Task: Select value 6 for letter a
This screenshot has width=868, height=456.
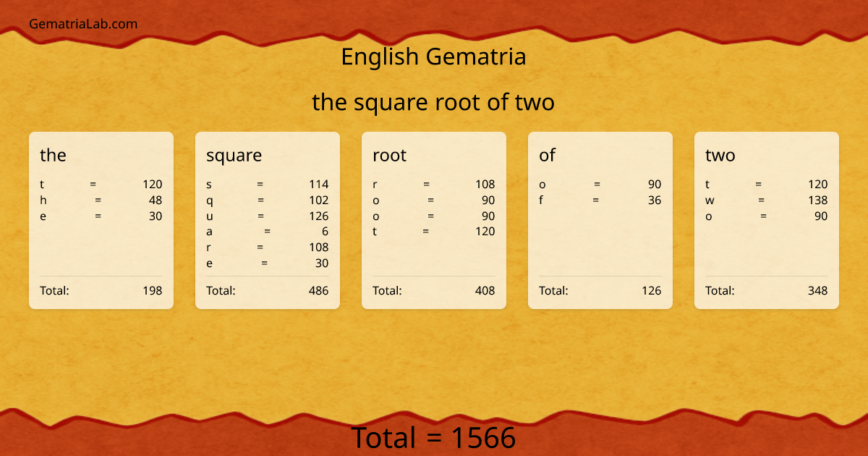Action: click(325, 232)
